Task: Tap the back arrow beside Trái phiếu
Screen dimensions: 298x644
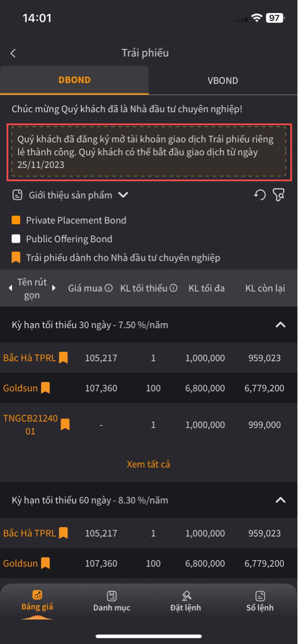Action: coord(13,53)
